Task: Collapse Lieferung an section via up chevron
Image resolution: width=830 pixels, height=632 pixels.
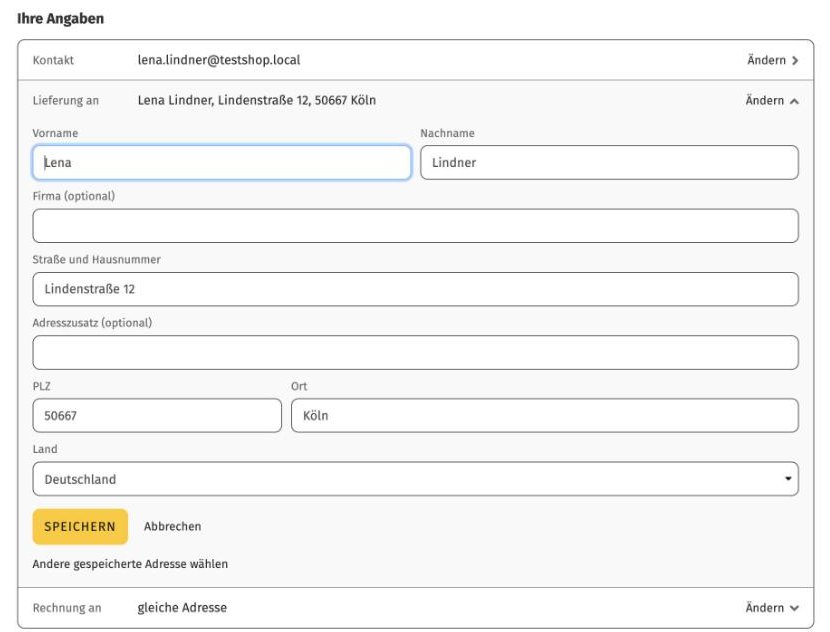Action: [794, 101]
